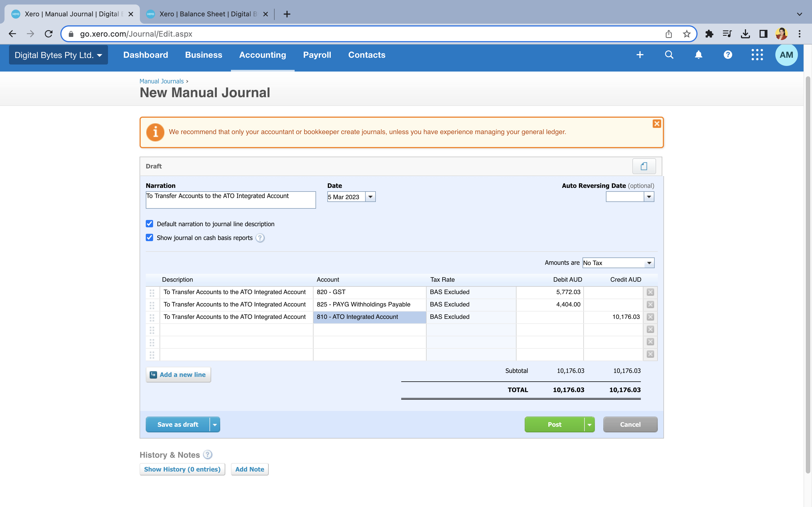The height and width of the screenshot is (507, 812).
Task: Go to the Manual Journals breadcrumb link
Action: click(x=161, y=81)
